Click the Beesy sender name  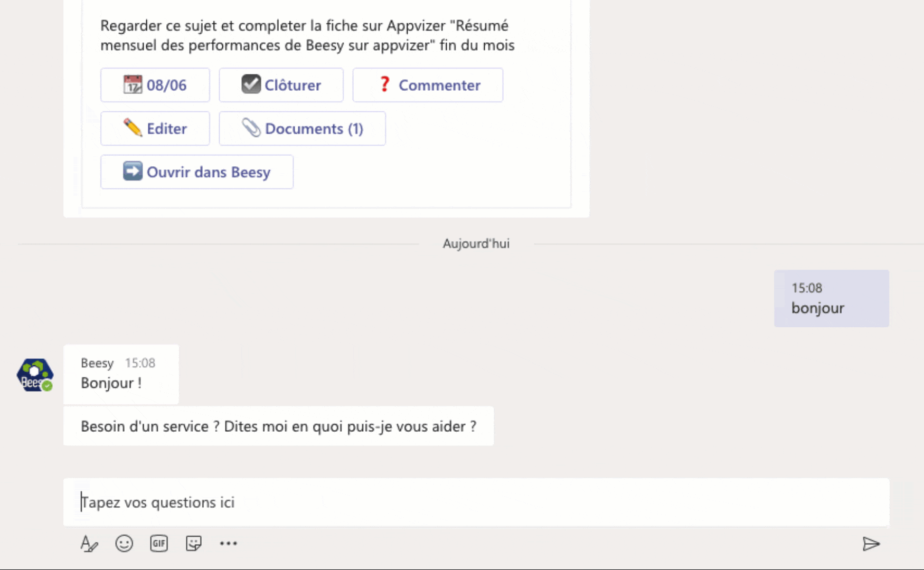point(97,363)
